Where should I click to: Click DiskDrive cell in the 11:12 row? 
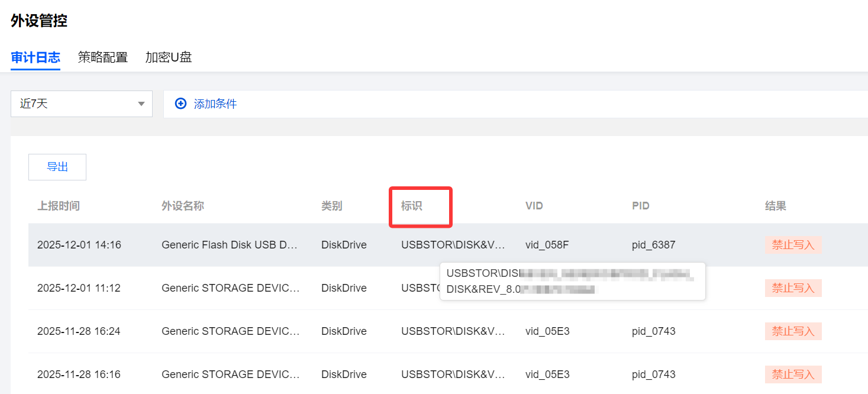[344, 288]
